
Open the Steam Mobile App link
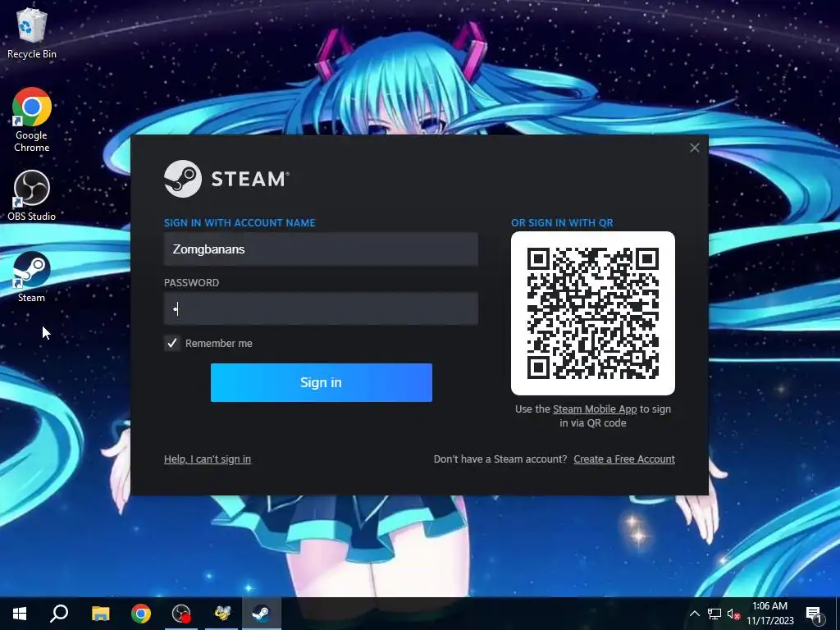tap(595, 409)
